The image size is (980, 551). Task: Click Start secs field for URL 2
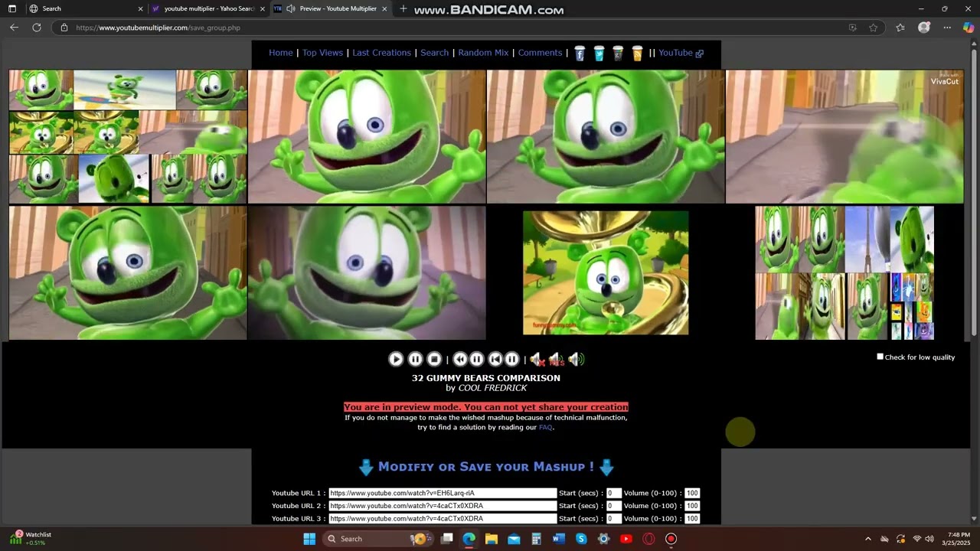pyautogui.click(x=613, y=506)
